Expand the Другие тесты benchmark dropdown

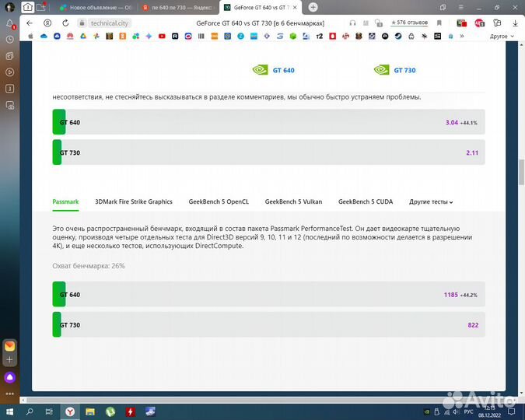tap(431, 202)
